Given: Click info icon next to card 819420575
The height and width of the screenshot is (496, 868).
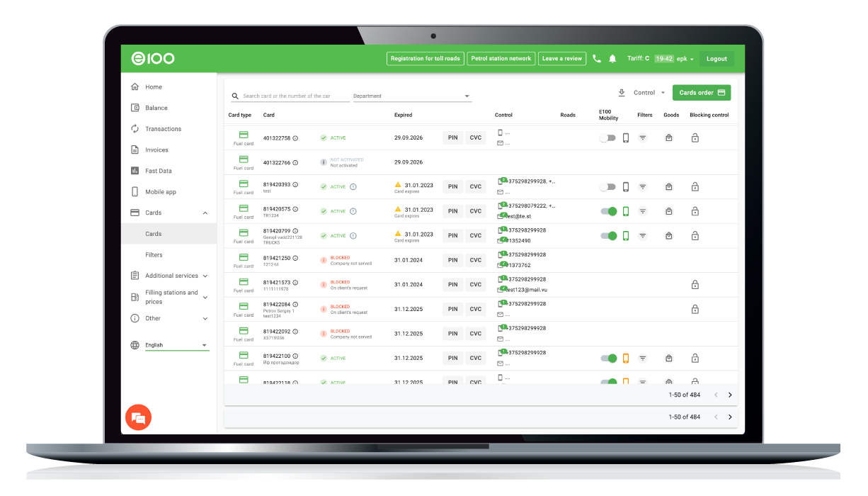Looking at the screenshot, I should click(x=295, y=209).
